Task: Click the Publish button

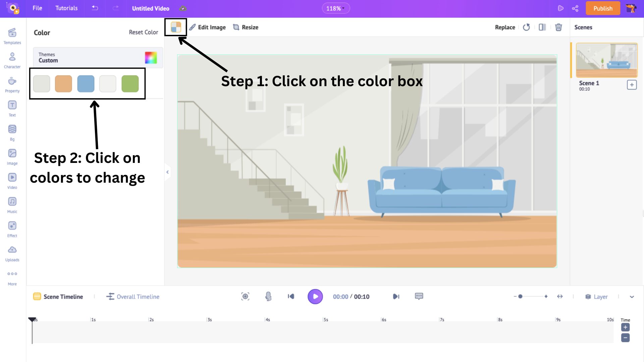Action: pos(603,8)
